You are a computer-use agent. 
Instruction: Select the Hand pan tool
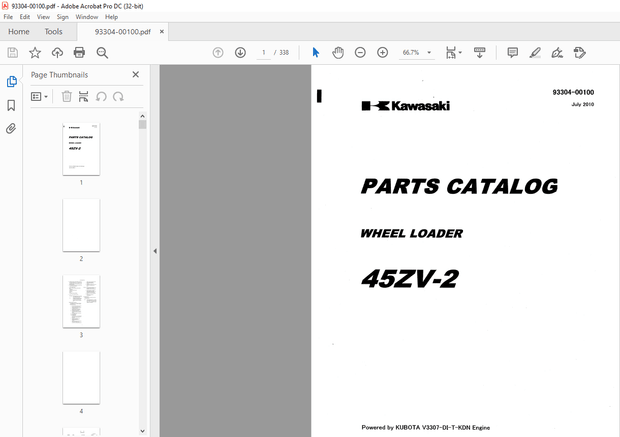[338, 52]
